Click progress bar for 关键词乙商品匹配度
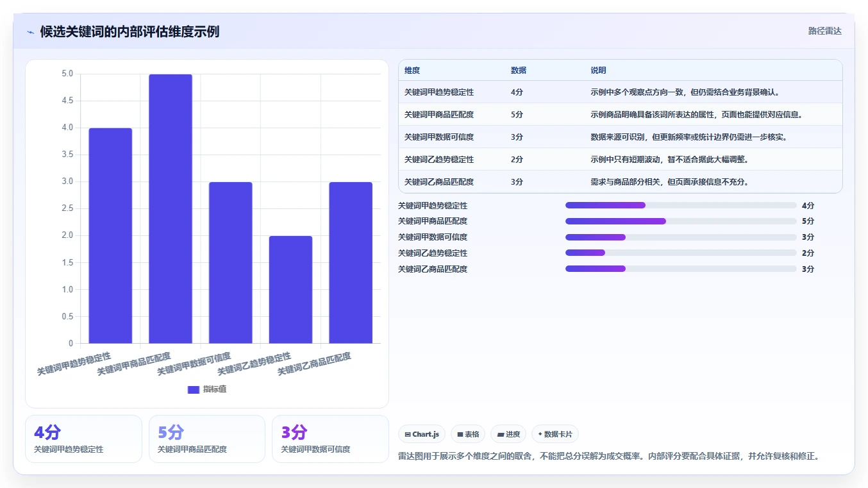This screenshot has width=868, height=488. point(681,269)
